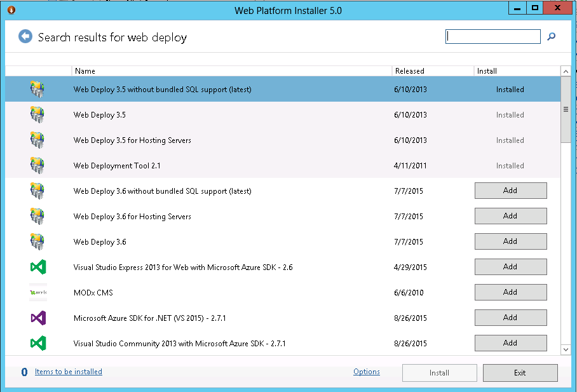
Task: Click the Web Deploy 3.6 without bundled SQL icon
Action: tap(37, 191)
